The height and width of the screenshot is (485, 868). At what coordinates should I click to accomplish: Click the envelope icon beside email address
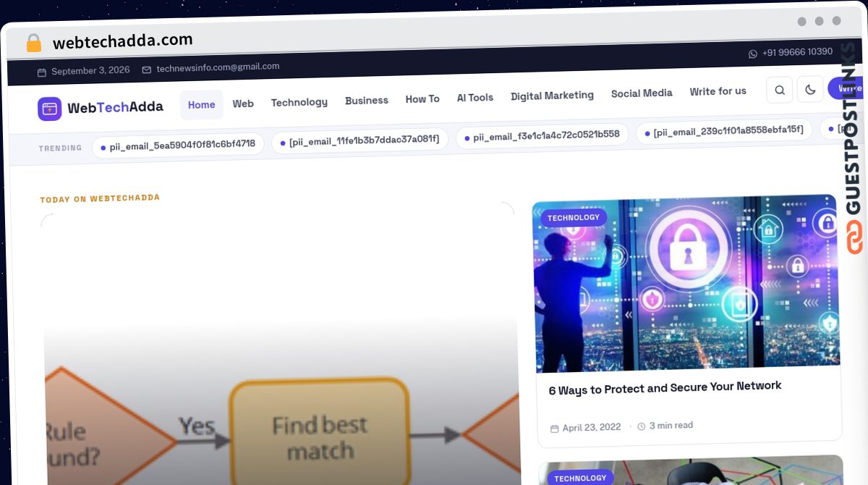tap(147, 69)
